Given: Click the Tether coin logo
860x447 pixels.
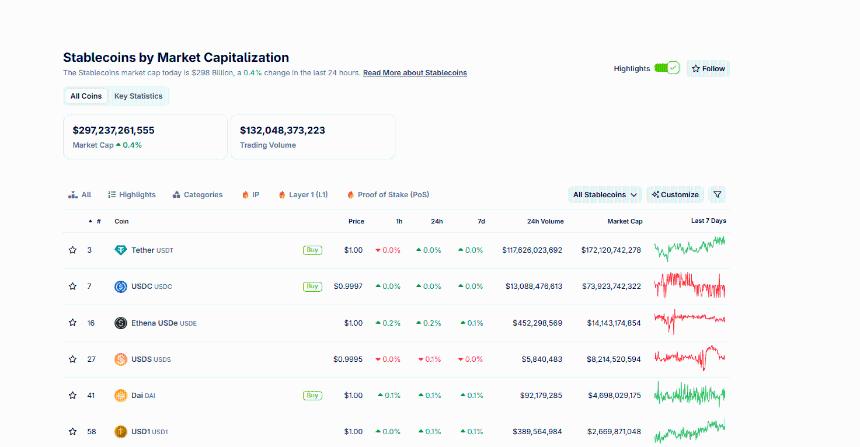Looking at the screenshot, I should pyautogui.click(x=121, y=250).
